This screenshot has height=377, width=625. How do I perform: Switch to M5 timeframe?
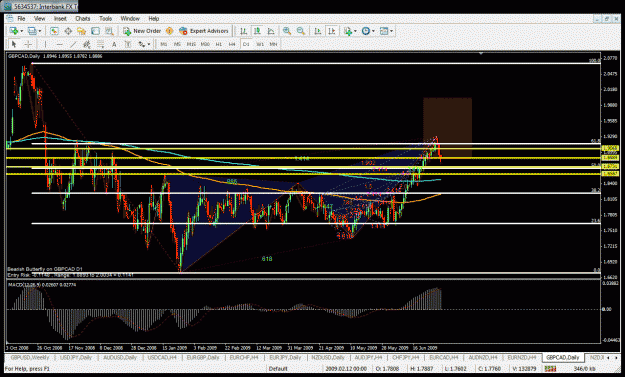177,44
